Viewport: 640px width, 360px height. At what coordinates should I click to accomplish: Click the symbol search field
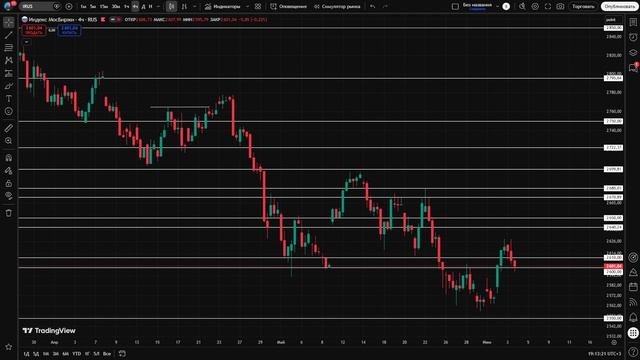(40, 7)
